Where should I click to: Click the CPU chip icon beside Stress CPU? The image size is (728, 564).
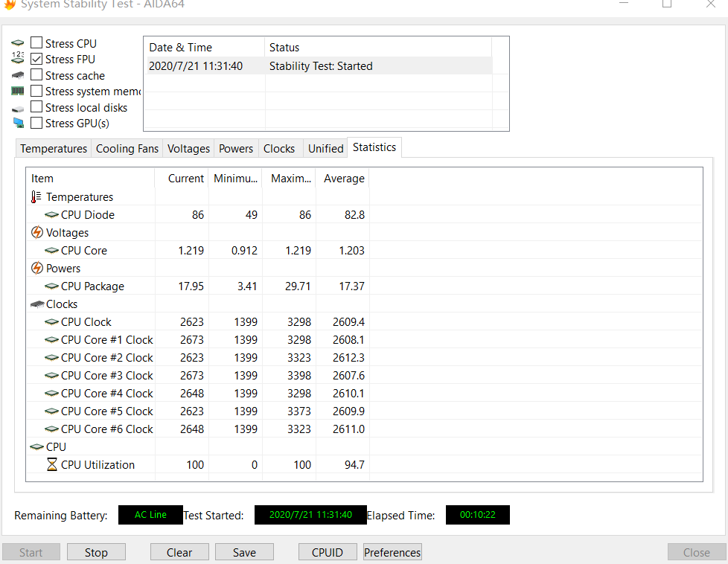click(x=18, y=43)
